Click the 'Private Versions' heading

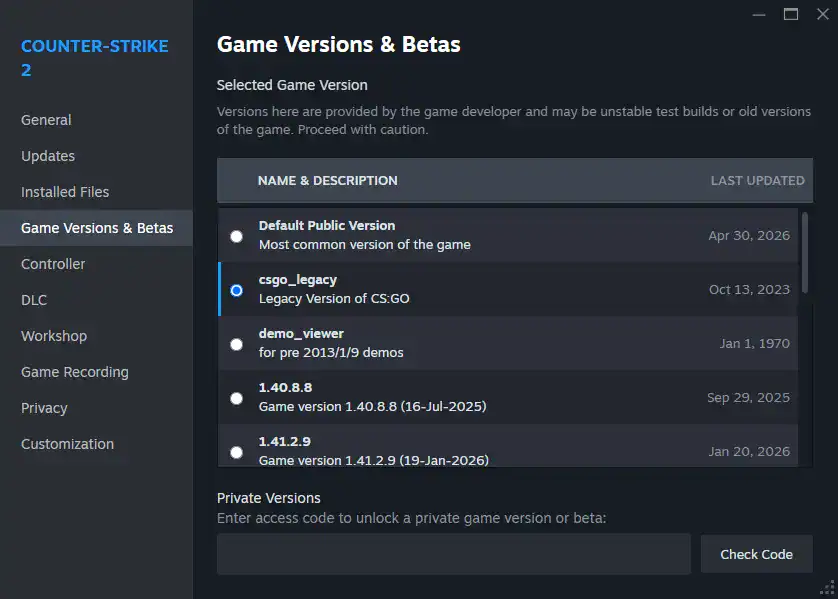(268, 498)
